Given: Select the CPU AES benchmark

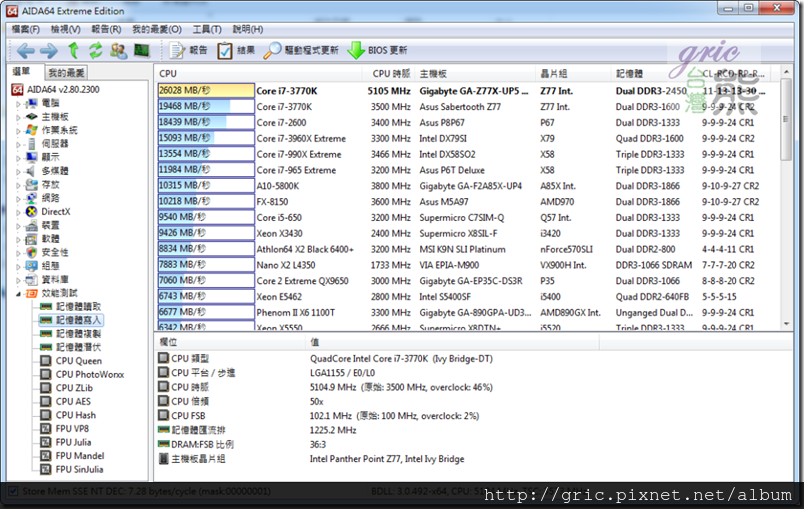Looking at the screenshot, I should coord(74,401).
